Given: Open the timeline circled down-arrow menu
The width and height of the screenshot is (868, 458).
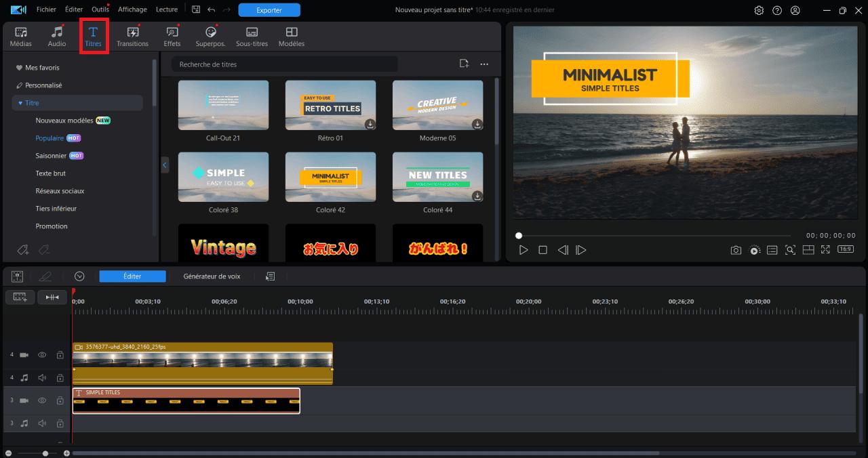Looking at the screenshot, I should point(79,276).
